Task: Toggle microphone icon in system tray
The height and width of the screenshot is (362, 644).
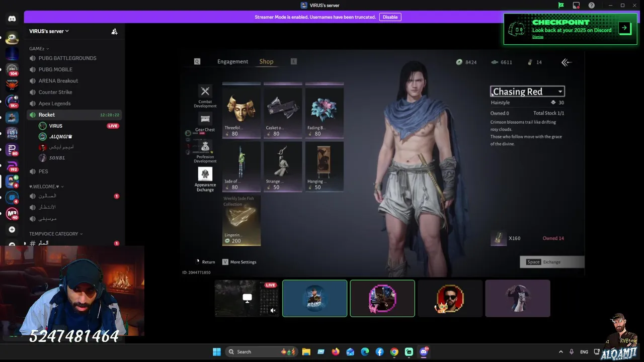Action: tap(572, 352)
